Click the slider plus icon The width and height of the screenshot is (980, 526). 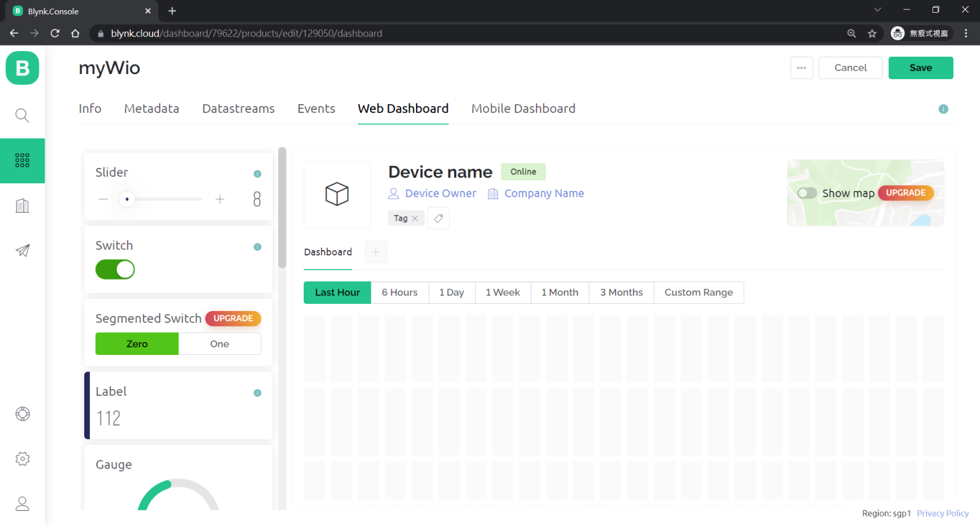(220, 199)
